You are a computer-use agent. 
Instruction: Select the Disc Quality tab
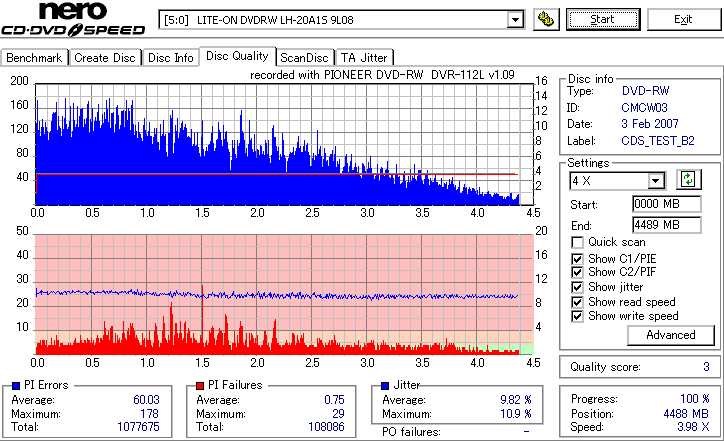coord(237,56)
